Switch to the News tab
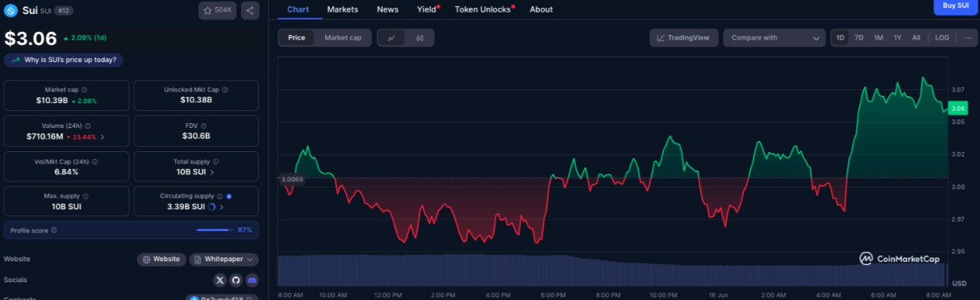Viewport: 980px width, 300px height. click(x=388, y=9)
